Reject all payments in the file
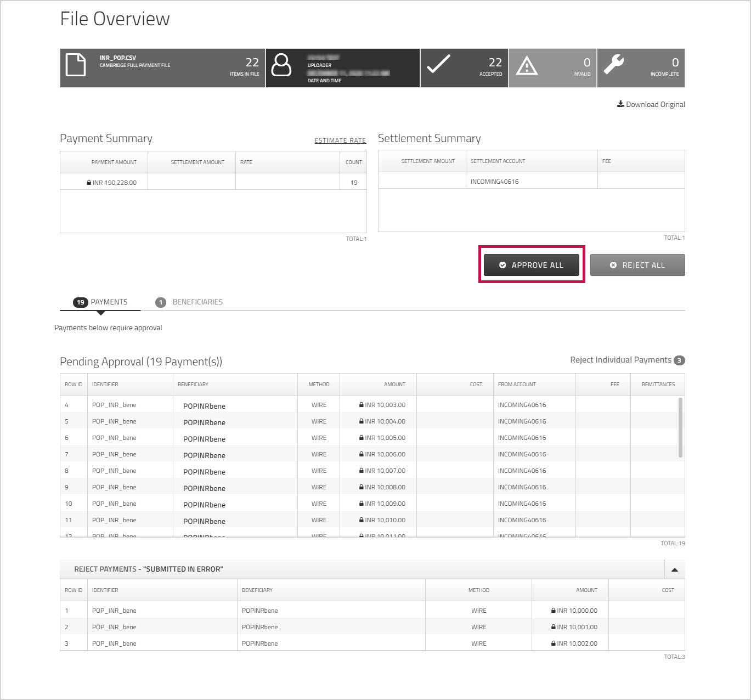The image size is (751, 700). [x=637, y=265]
